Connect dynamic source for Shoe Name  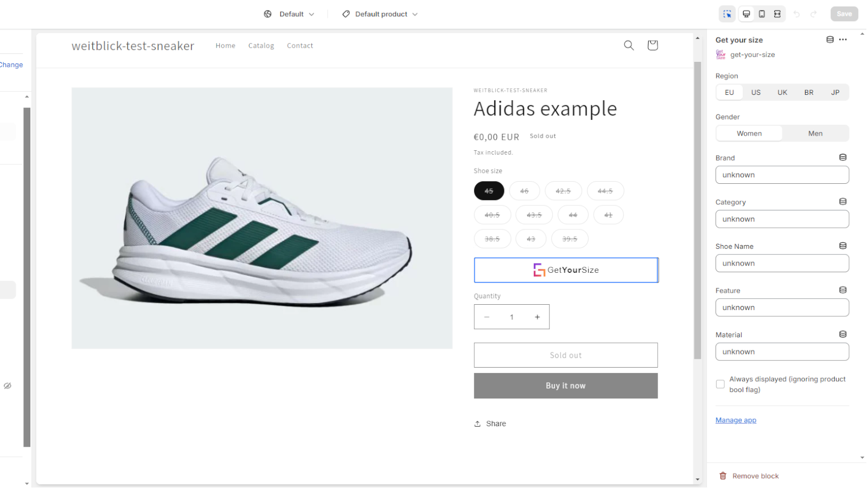[843, 246]
